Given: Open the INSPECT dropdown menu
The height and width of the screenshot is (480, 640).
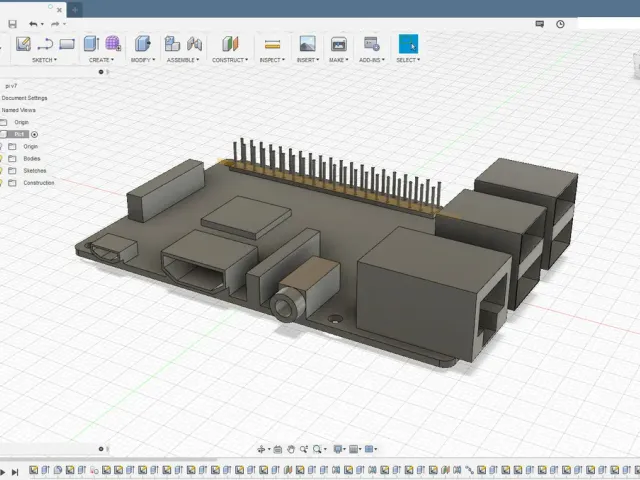Looking at the screenshot, I should pyautogui.click(x=272, y=60).
